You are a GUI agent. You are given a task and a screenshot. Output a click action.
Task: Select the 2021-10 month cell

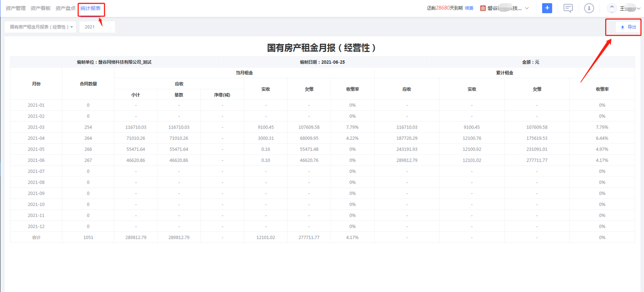tap(36, 204)
